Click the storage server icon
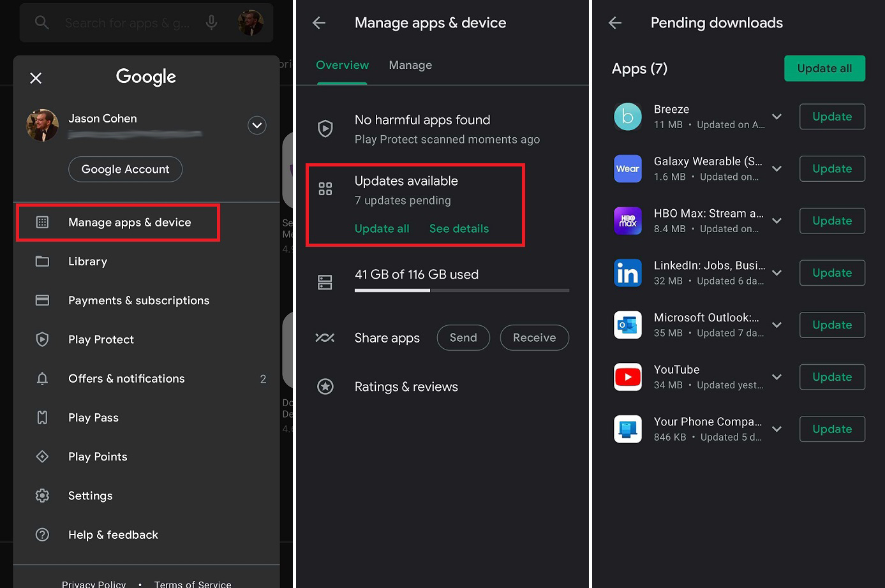The width and height of the screenshot is (885, 588). pyautogui.click(x=325, y=282)
